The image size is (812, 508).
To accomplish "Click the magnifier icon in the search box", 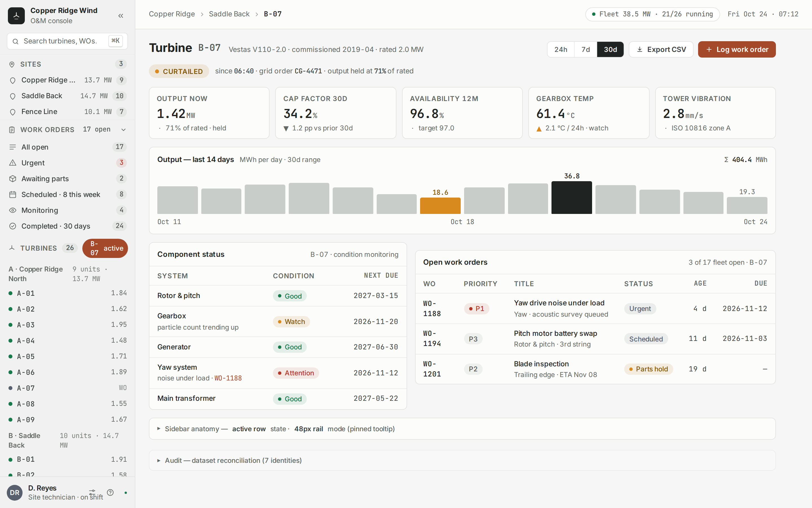I will tap(16, 41).
